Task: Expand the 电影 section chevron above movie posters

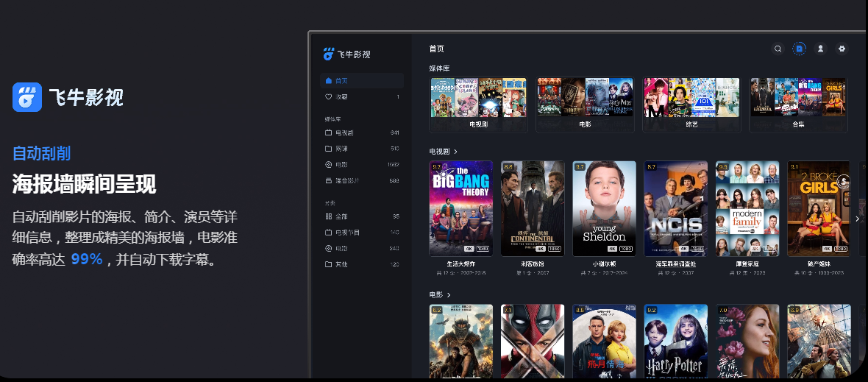Action: [x=449, y=295]
